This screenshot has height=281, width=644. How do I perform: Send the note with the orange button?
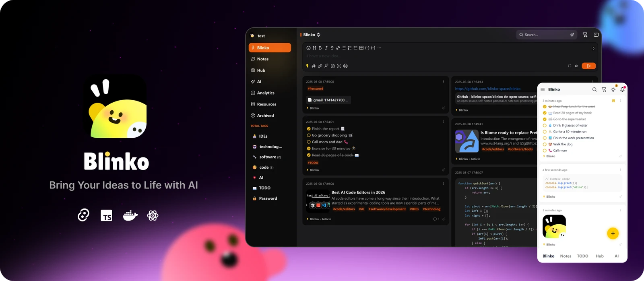pos(589,66)
